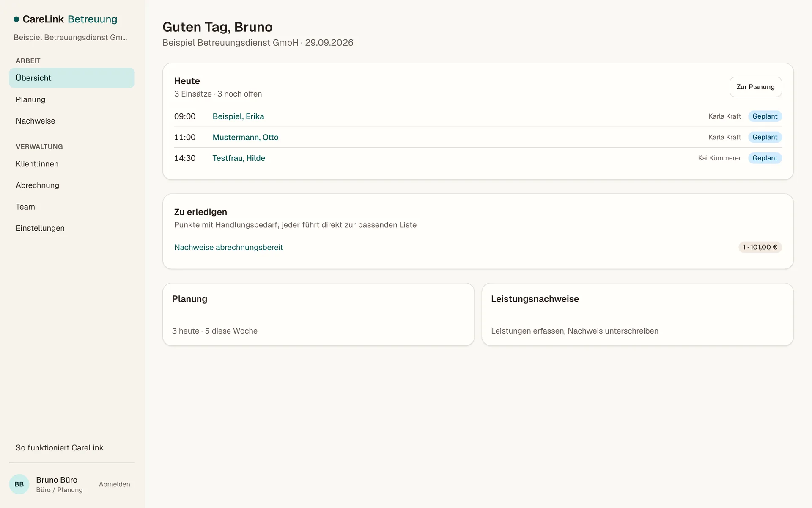Screen dimensions: 812x508
Task: Click Nachweise abrechnungsbereit link
Action: pyautogui.click(x=228, y=247)
